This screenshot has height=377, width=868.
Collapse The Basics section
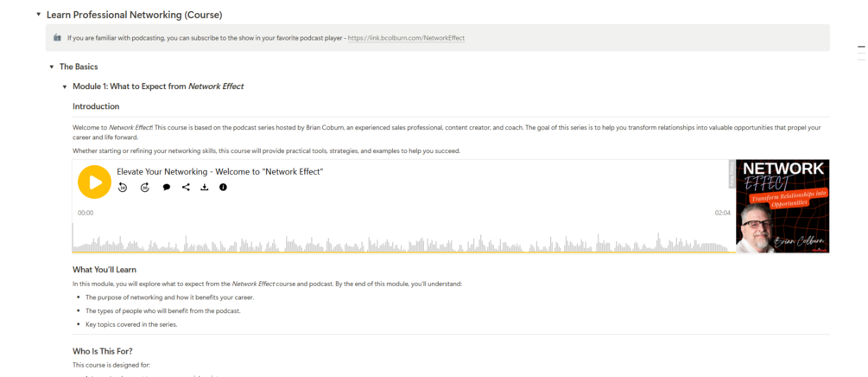pos(52,67)
